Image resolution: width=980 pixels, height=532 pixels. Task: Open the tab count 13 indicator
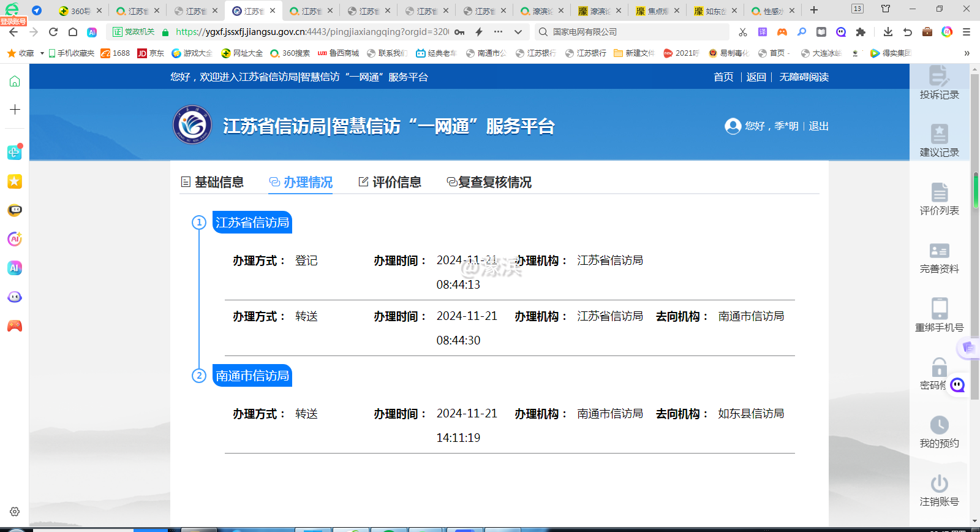click(858, 9)
